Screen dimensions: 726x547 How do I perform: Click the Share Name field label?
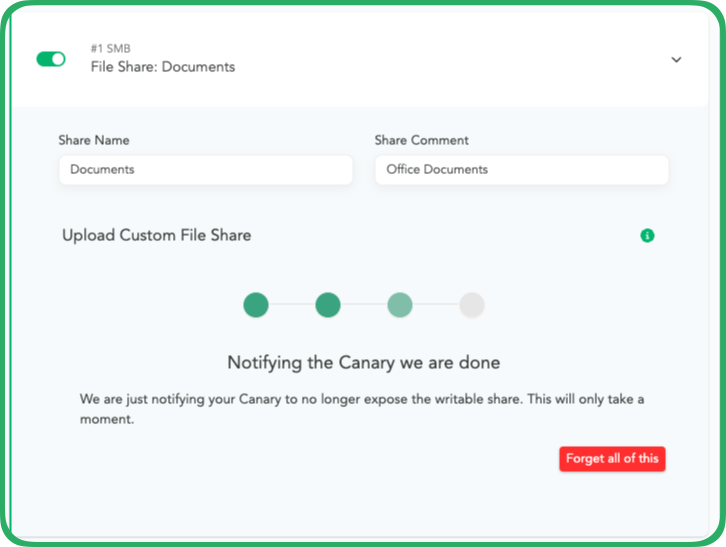[94, 140]
